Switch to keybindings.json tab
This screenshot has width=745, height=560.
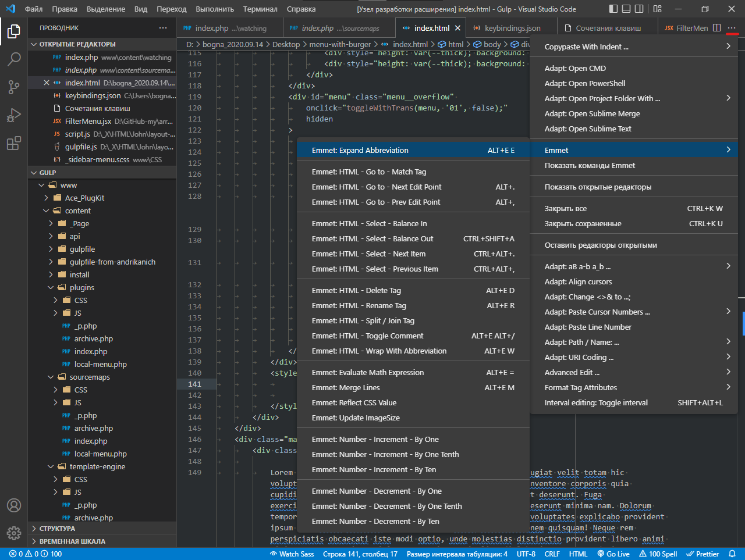[x=512, y=28]
